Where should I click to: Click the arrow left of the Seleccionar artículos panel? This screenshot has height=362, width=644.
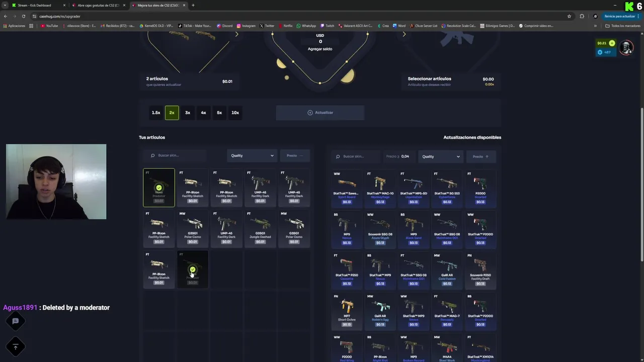click(x=404, y=34)
